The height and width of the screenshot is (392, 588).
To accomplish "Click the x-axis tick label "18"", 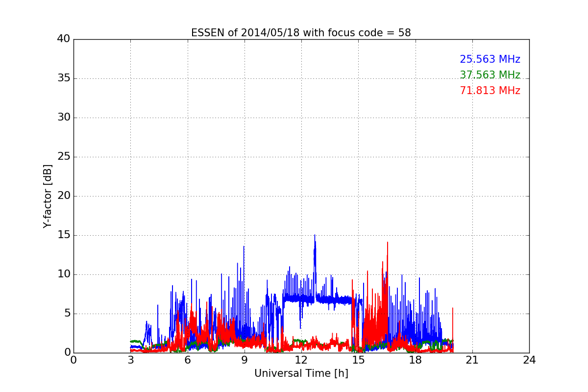I will pyautogui.click(x=415, y=360).
